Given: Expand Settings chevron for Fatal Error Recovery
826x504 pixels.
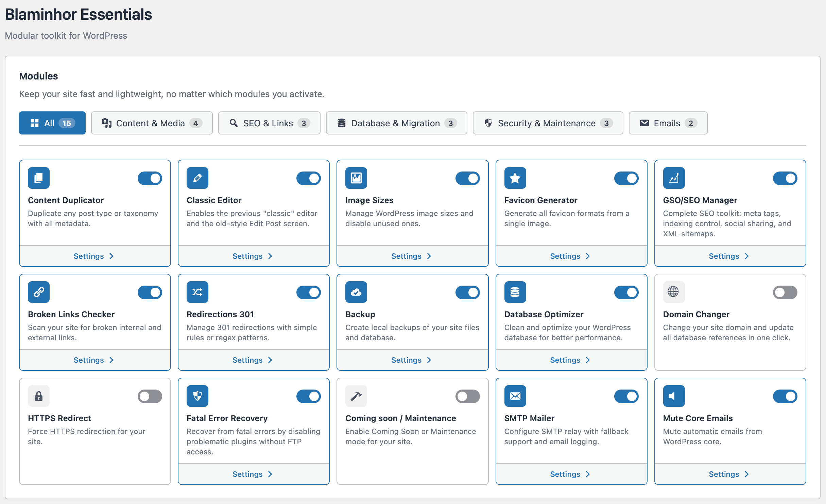Looking at the screenshot, I should coord(271,474).
